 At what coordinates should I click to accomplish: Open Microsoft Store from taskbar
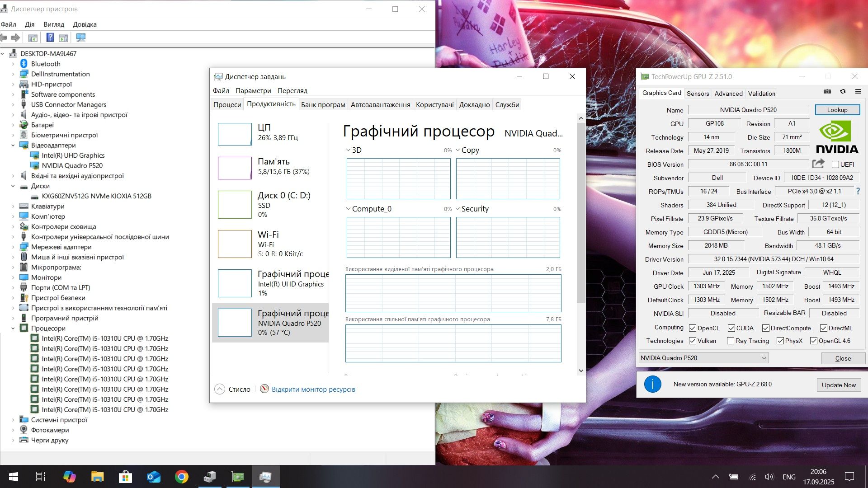point(125,477)
